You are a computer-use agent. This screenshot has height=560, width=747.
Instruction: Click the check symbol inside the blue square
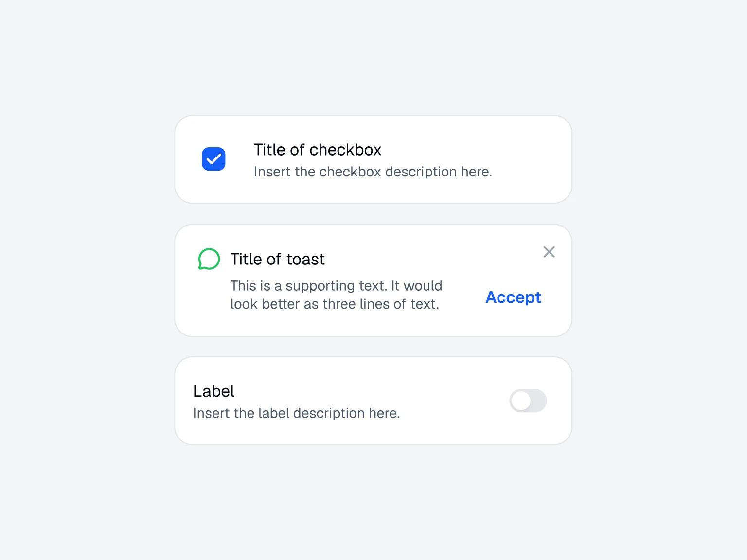[213, 159]
